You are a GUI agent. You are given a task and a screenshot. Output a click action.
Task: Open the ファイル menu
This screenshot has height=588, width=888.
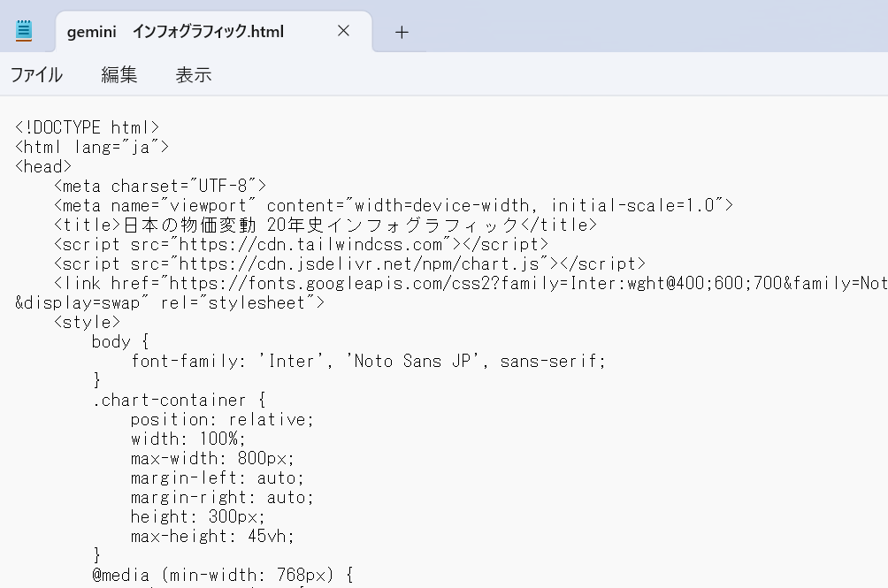click(36, 75)
